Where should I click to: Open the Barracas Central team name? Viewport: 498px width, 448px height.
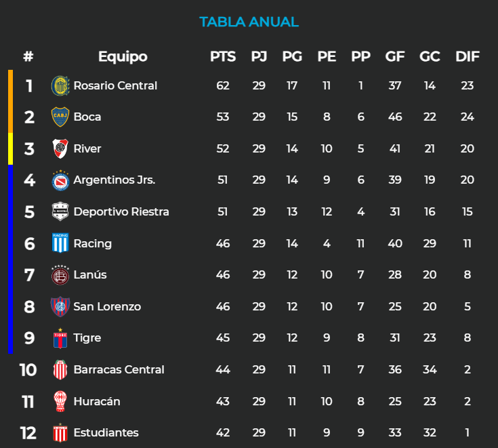tap(119, 369)
